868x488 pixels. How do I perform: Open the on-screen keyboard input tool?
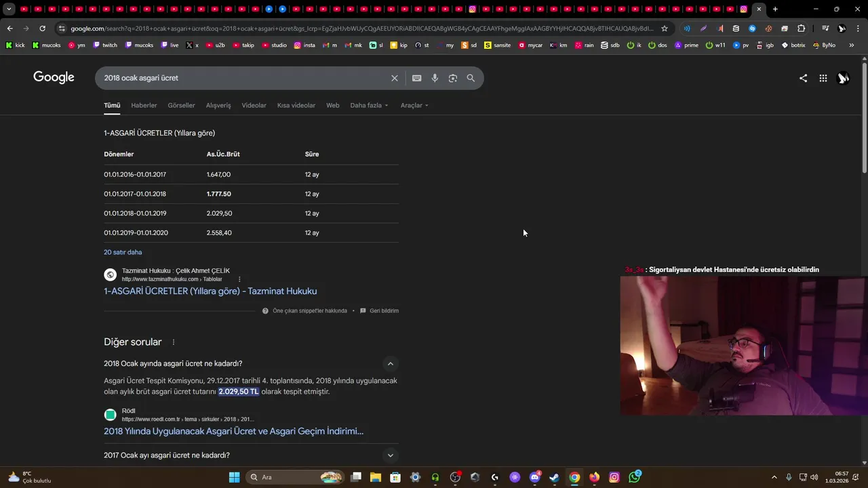pyautogui.click(x=417, y=78)
